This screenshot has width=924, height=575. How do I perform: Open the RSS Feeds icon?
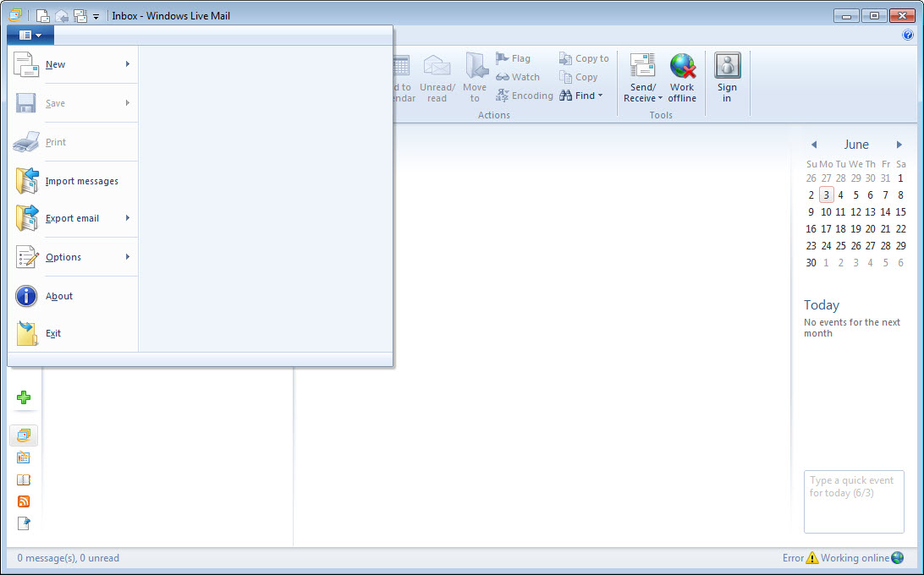click(24, 501)
